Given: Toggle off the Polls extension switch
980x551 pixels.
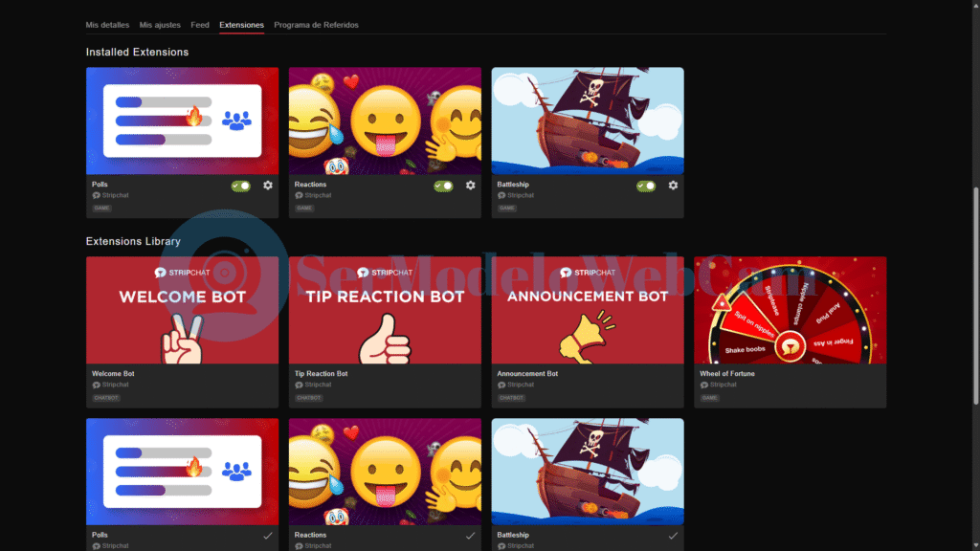Looking at the screenshot, I should pyautogui.click(x=240, y=187).
